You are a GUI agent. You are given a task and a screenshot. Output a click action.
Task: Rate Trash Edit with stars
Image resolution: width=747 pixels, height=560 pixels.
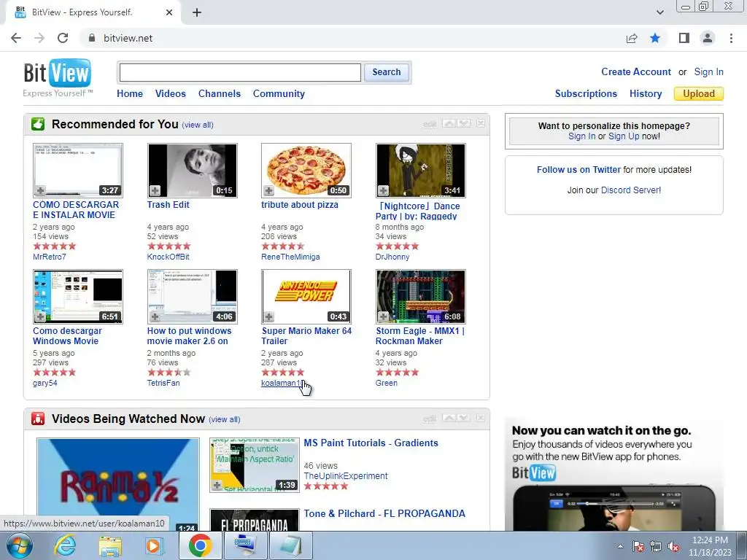click(169, 246)
